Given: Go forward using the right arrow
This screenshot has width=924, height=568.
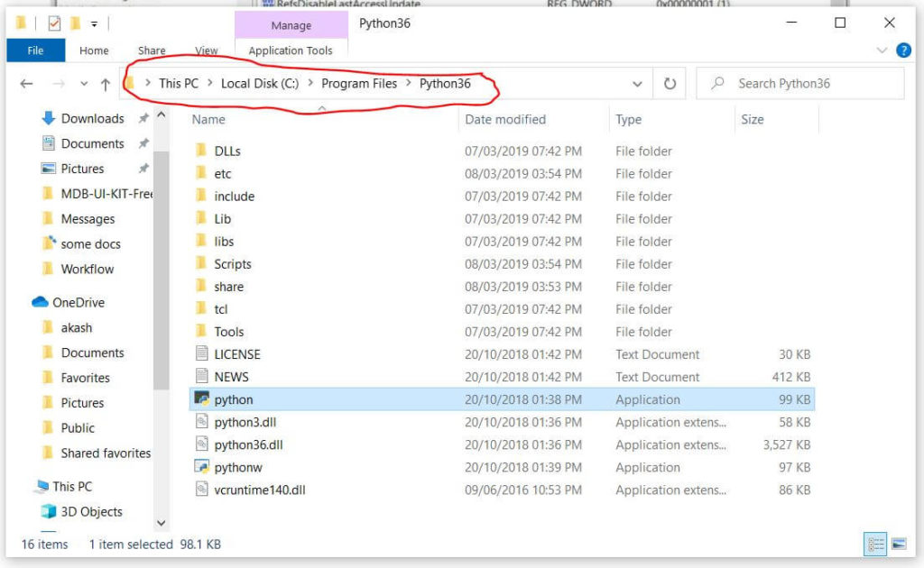Looking at the screenshot, I should tap(59, 84).
